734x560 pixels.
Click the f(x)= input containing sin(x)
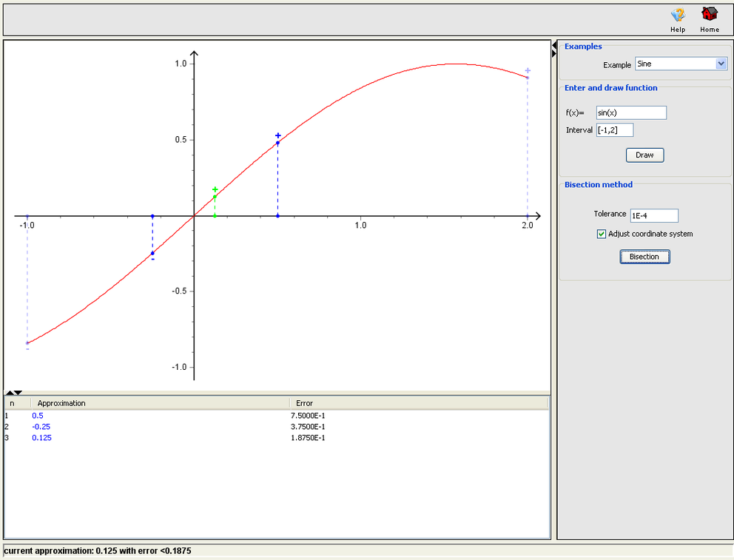click(x=630, y=112)
